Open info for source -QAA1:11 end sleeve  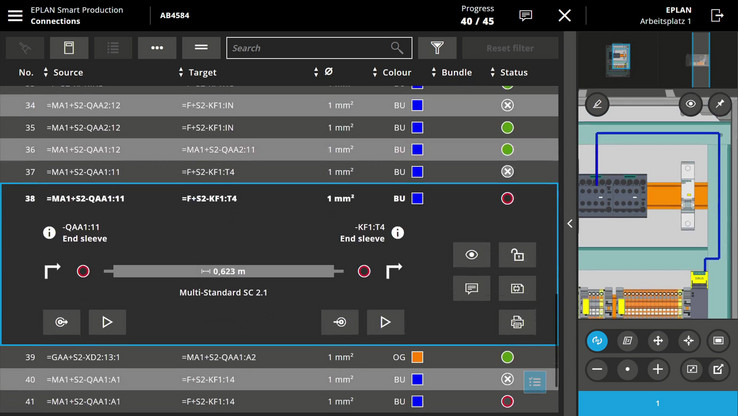pos(49,233)
